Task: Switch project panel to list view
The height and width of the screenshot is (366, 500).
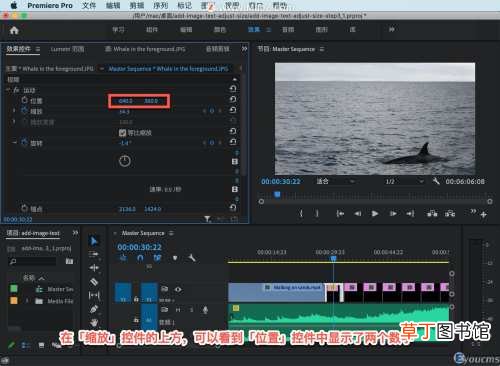Action: 25,346
